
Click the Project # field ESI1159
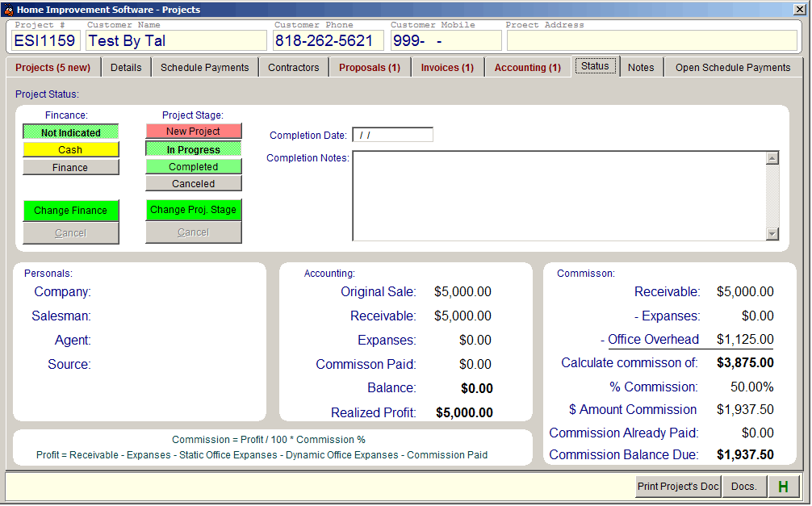45,40
